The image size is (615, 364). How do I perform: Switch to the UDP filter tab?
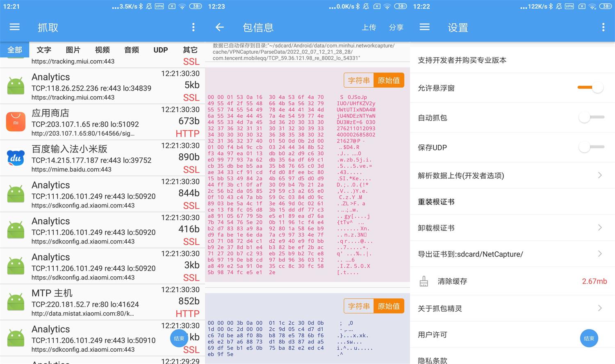click(x=160, y=50)
